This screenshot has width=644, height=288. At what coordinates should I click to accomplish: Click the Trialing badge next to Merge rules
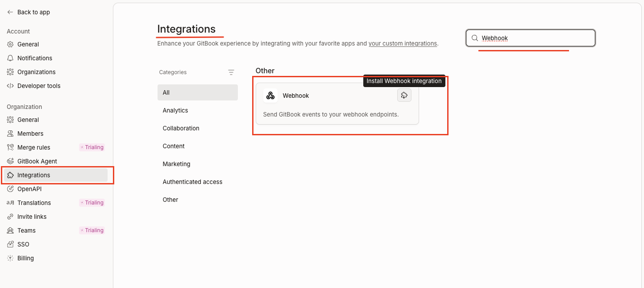[92, 147]
